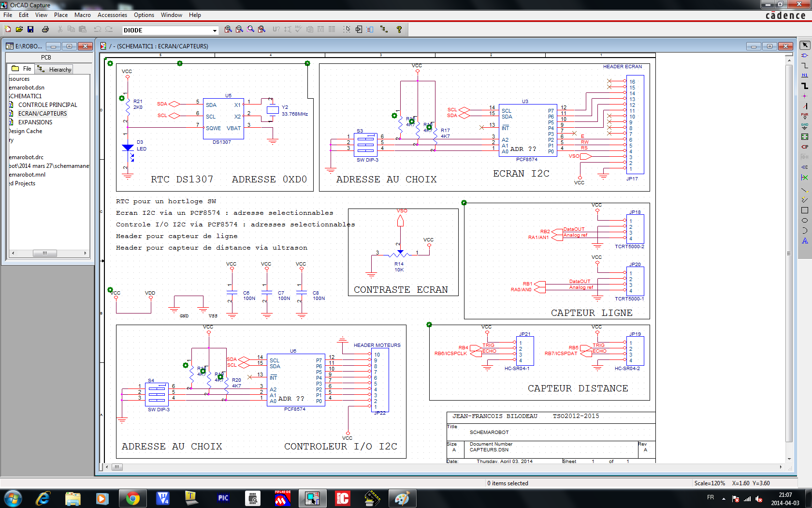Open the Options menu
Image resolution: width=812 pixels, height=508 pixels.
coord(144,15)
